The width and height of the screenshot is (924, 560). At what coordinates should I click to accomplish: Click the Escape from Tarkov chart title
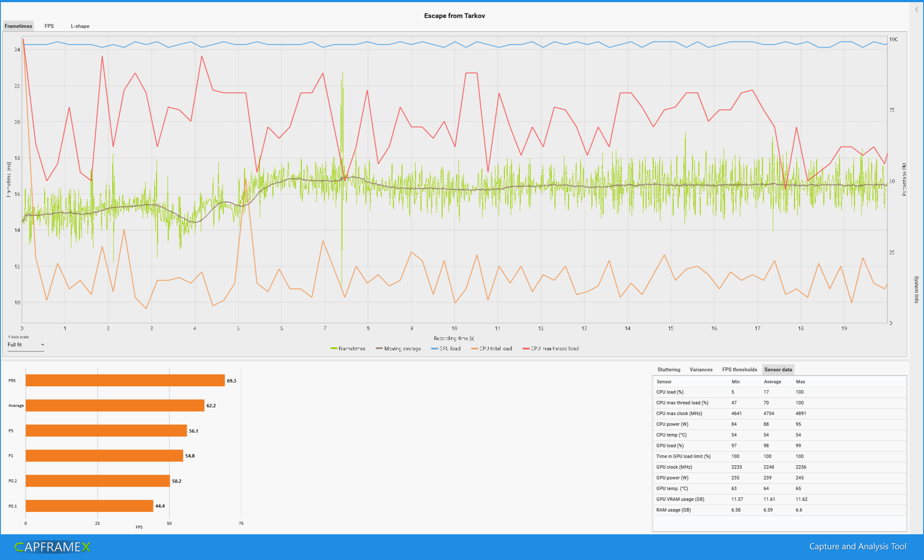(454, 15)
